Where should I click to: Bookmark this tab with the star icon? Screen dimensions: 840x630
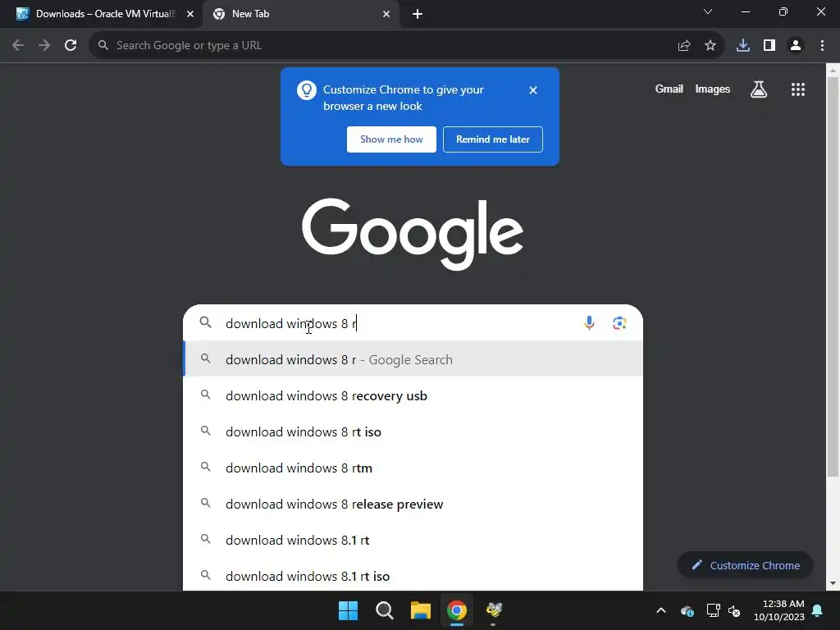click(x=710, y=46)
